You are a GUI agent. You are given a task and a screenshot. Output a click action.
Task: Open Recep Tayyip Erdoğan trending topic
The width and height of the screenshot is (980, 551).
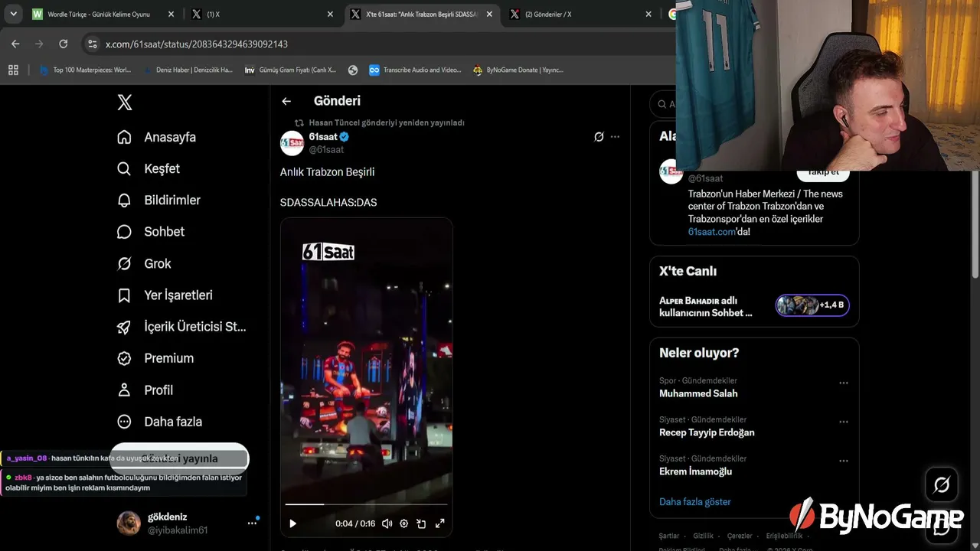click(x=707, y=432)
